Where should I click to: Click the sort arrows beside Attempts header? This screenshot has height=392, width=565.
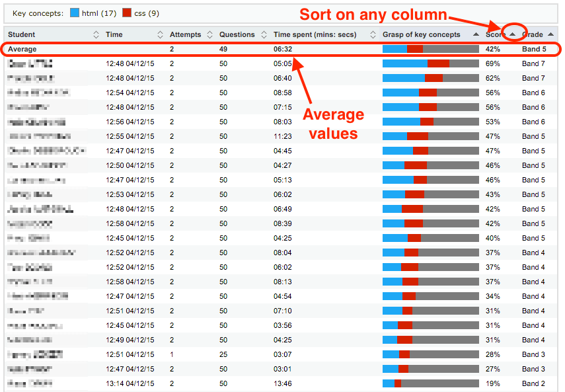[x=210, y=34]
